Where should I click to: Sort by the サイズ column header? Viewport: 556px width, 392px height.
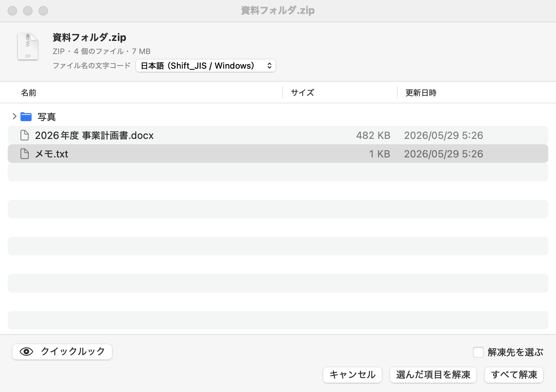coord(302,93)
